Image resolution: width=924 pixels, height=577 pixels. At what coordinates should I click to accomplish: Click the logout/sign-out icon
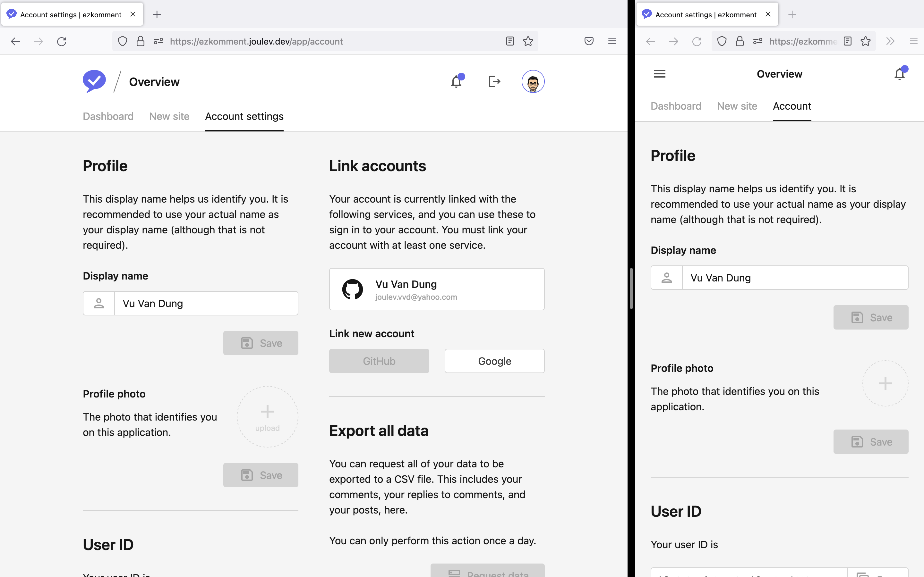pyautogui.click(x=495, y=81)
